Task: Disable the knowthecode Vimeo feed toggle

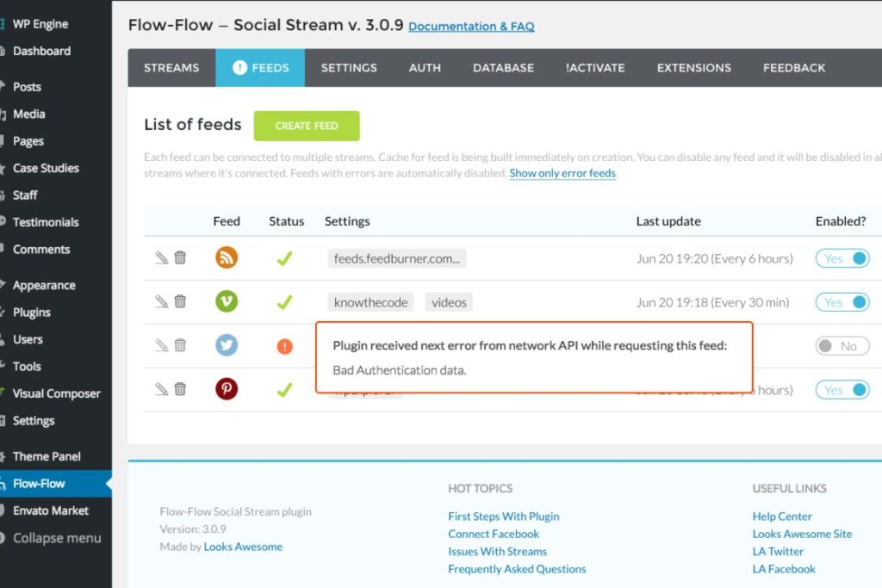Action: tap(842, 302)
